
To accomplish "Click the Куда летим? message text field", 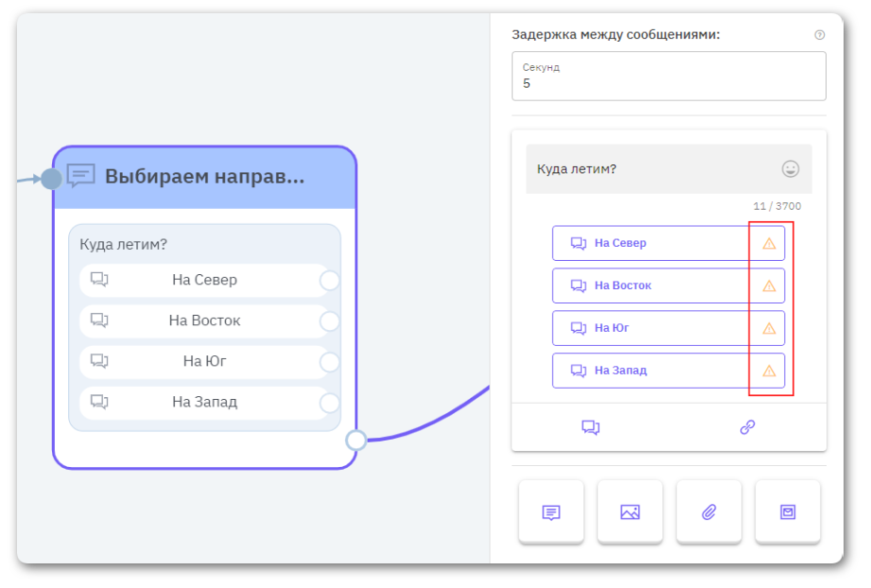I will (669, 169).
